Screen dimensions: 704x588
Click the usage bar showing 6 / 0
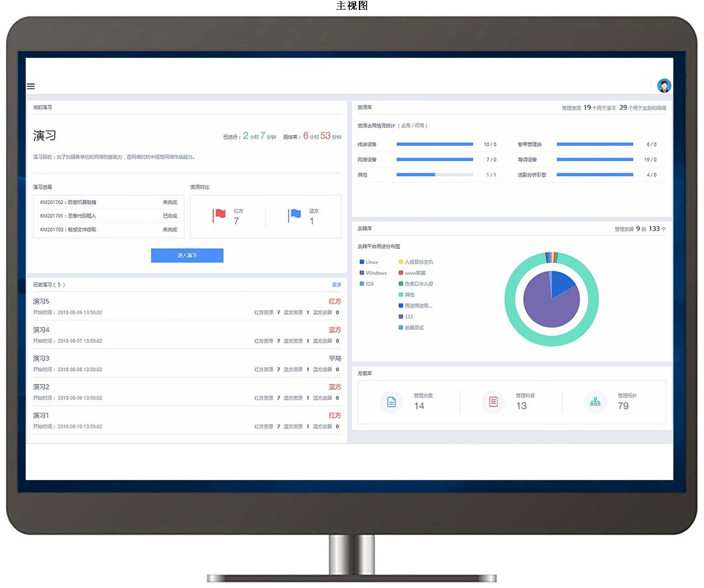click(x=595, y=144)
